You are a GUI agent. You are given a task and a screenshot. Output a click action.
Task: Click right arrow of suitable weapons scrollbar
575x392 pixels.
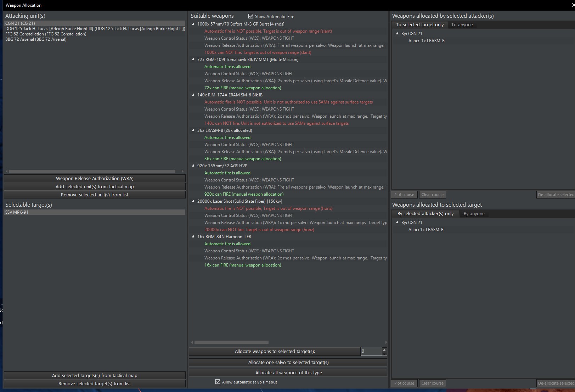point(386,342)
